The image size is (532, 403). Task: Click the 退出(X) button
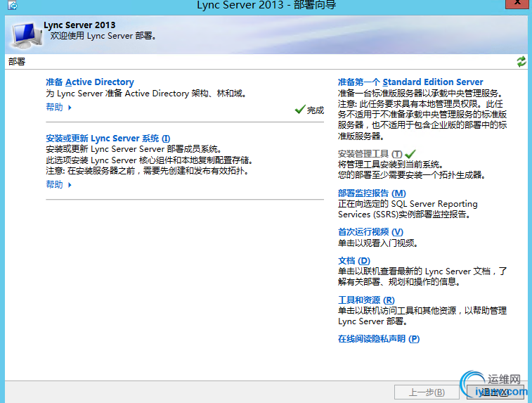[495, 392]
